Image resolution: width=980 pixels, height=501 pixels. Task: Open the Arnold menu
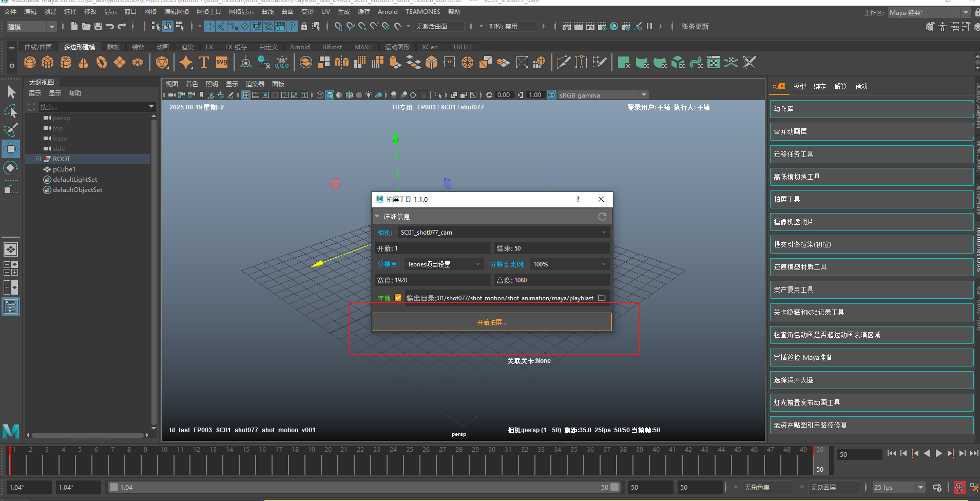coord(388,11)
